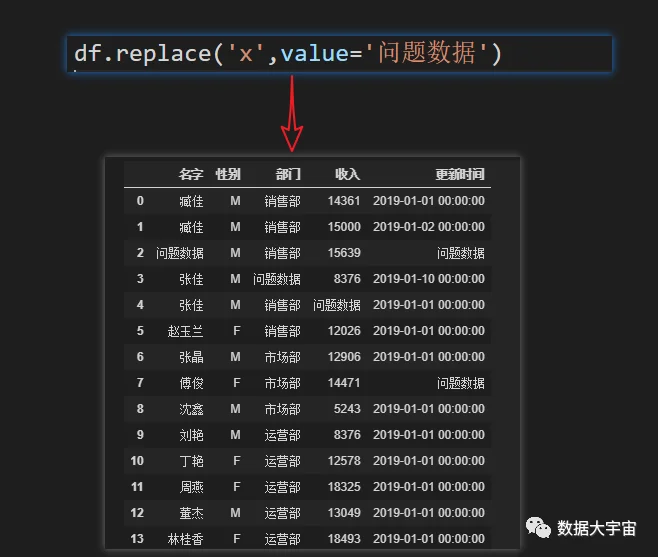Click income value 12906
This screenshot has width=658, height=557.
[x=344, y=357]
